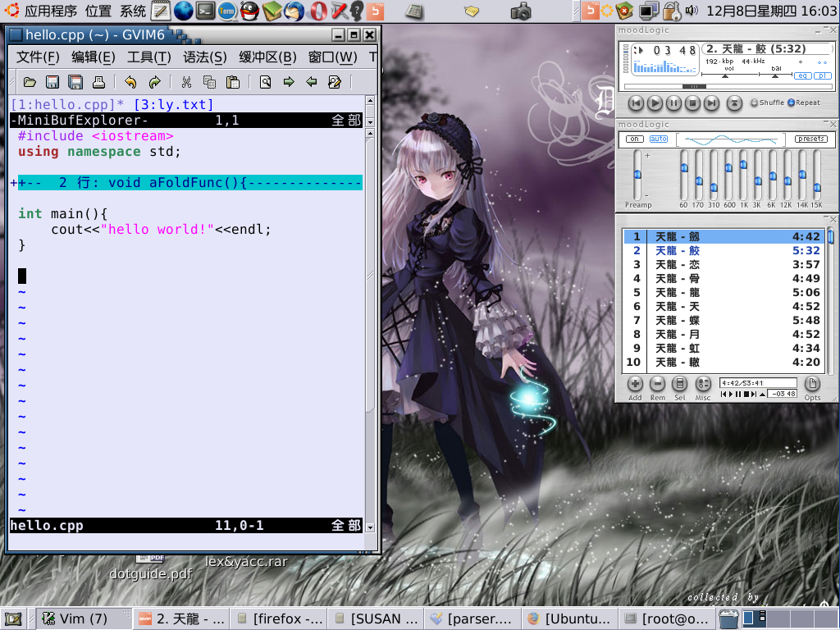Select [1:hello.cpp]* buffer in MiniBufExplorer
Image resolution: width=840 pixels, height=630 pixels.
point(67,104)
